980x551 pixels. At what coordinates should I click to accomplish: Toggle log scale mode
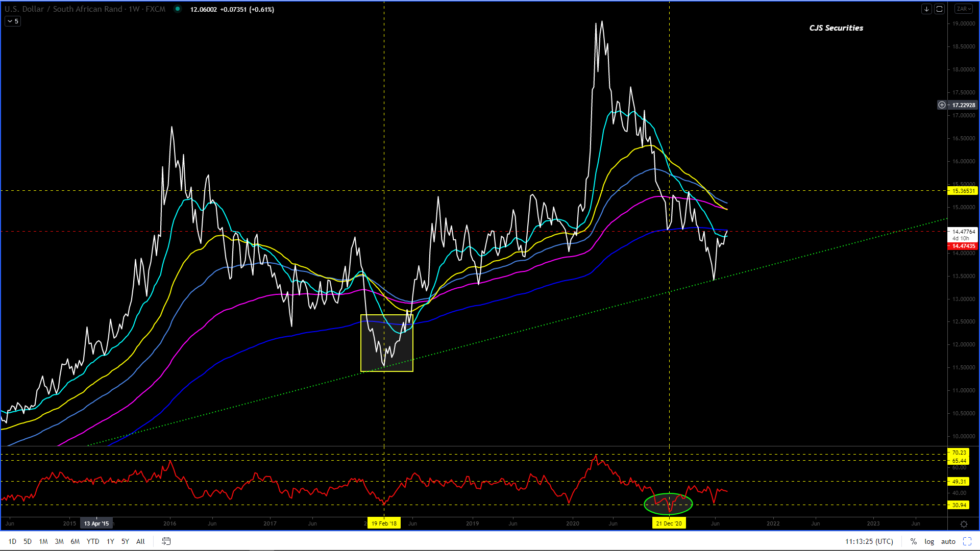[x=929, y=541]
